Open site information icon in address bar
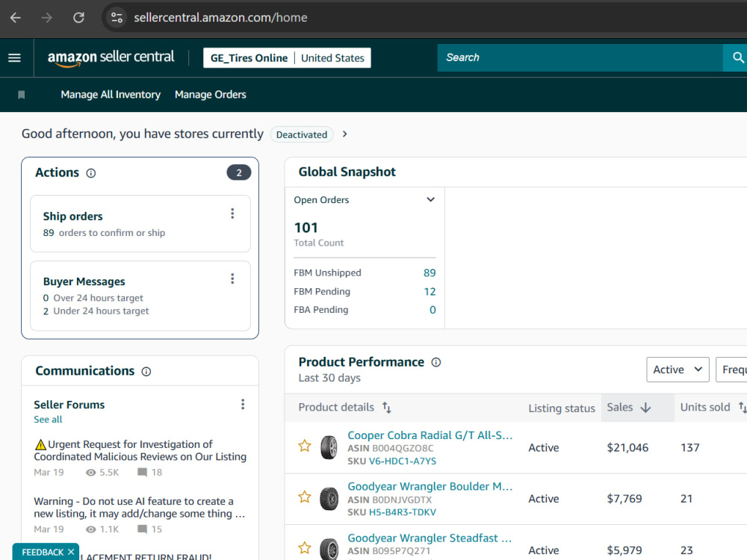 coord(117,18)
